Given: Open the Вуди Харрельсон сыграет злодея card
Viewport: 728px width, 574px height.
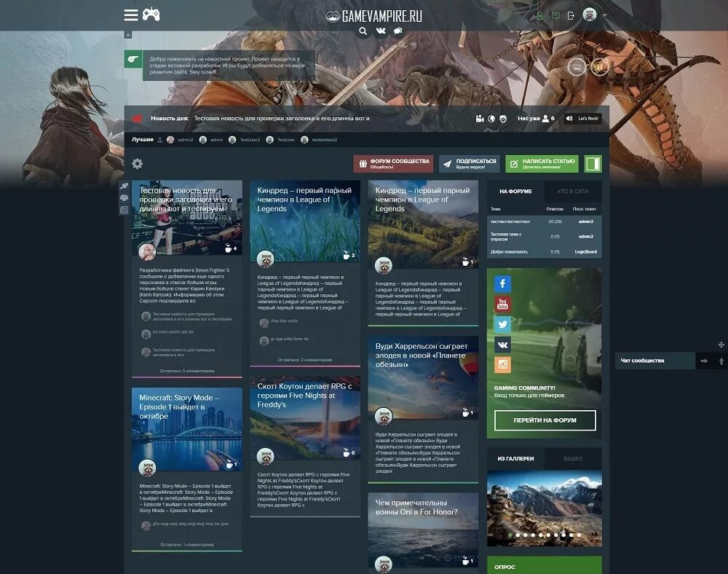Looking at the screenshot, I should (421, 355).
